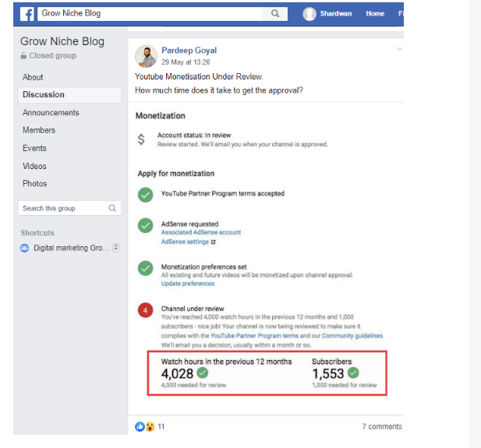The height and width of the screenshot is (448, 481).
Task: Open the About section of the group
Action: point(33,77)
